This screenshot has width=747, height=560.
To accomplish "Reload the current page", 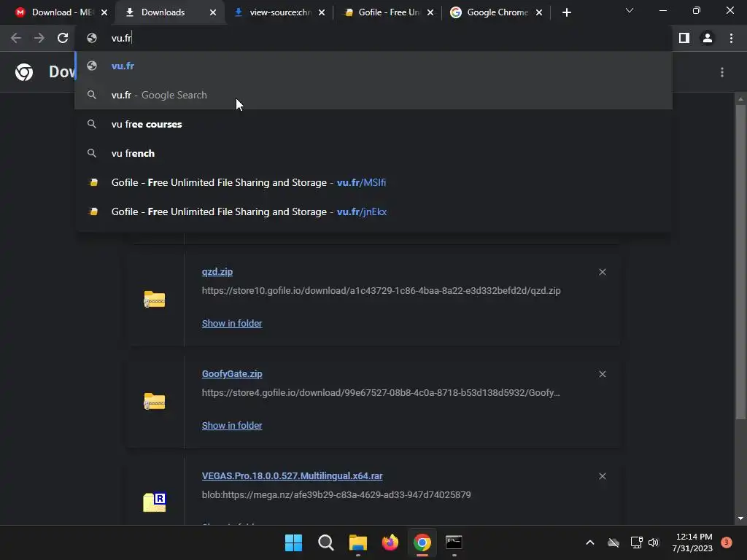I will [63, 38].
